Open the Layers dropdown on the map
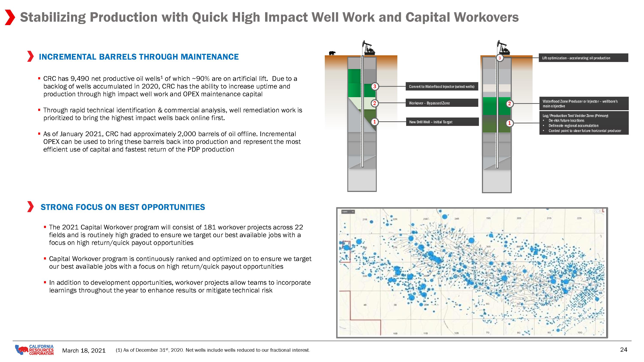 (348, 212)
